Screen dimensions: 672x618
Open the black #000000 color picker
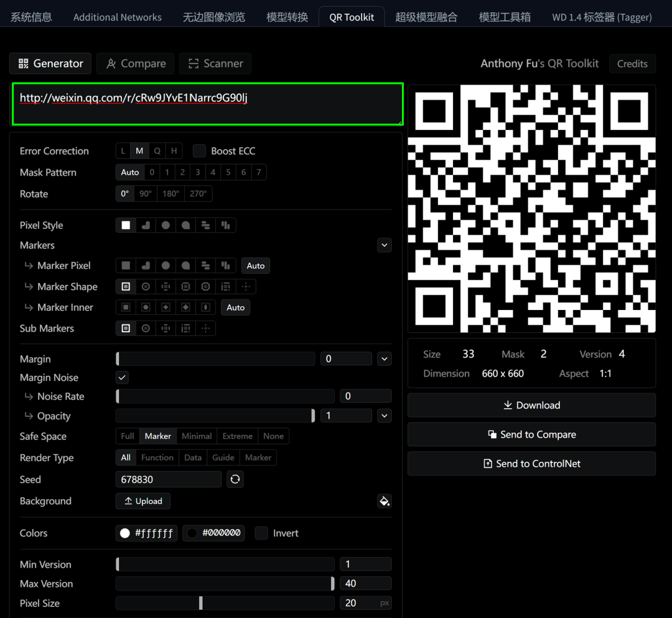(214, 533)
